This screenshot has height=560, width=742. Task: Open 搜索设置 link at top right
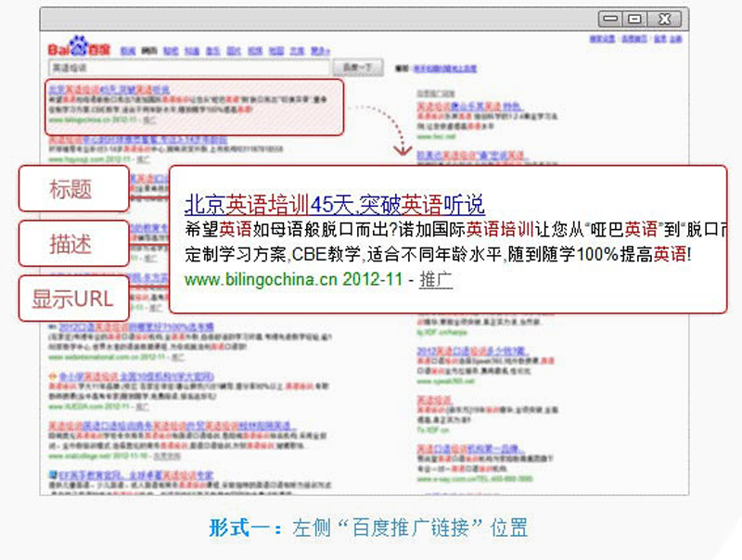602,39
